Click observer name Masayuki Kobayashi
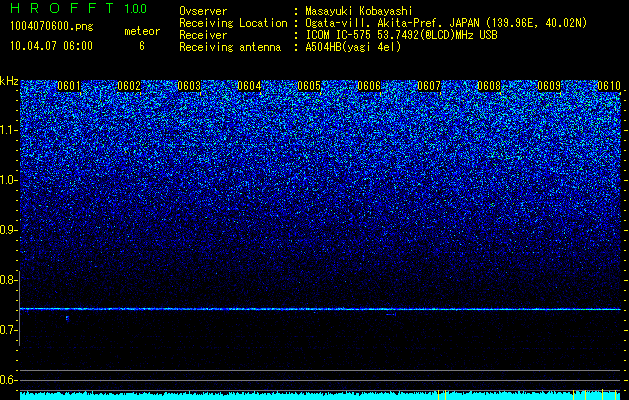The width and height of the screenshot is (629, 400). [359, 11]
